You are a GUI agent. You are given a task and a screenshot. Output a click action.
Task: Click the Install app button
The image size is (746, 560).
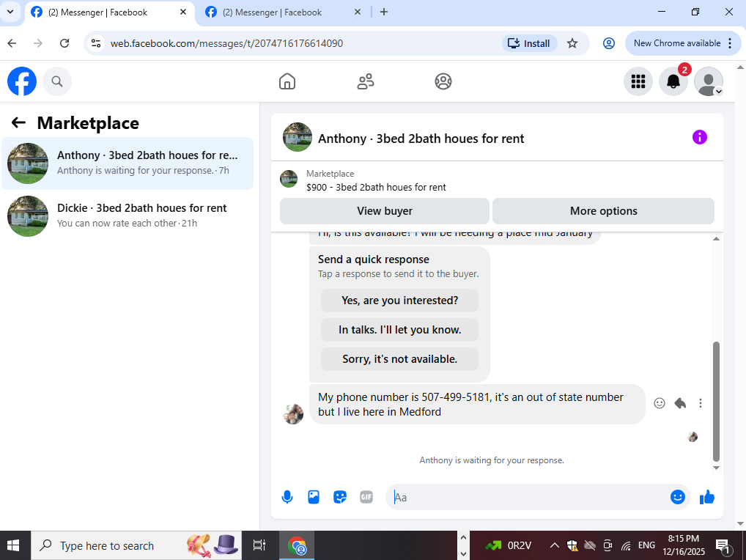pos(529,43)
